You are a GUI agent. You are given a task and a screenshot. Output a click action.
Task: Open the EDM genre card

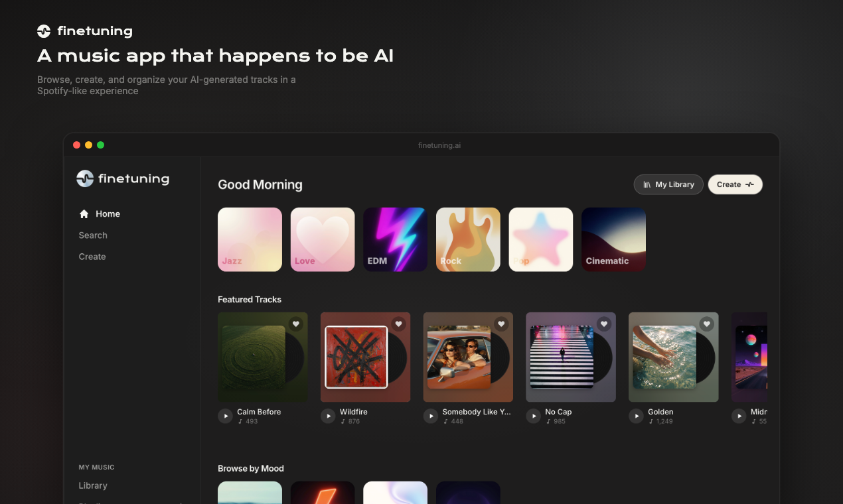pos(395,239)
